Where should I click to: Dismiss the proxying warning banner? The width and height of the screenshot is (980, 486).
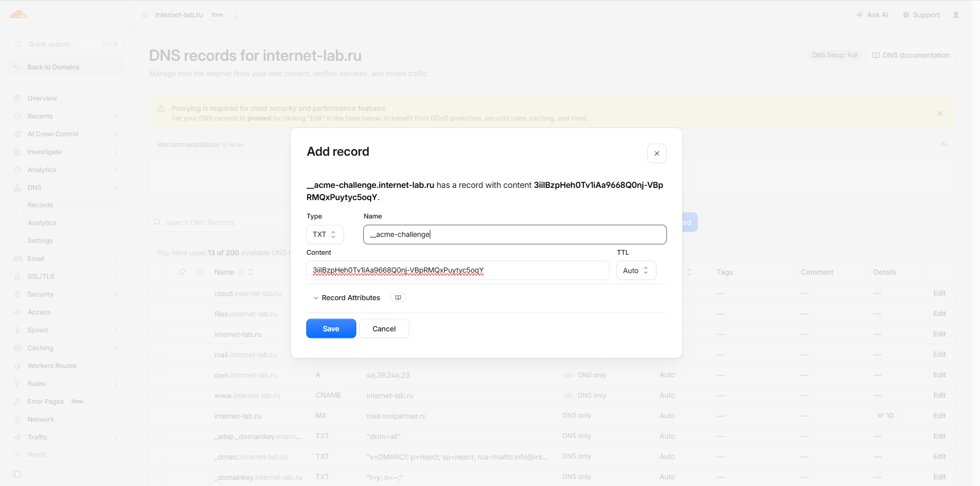point(940,113)
